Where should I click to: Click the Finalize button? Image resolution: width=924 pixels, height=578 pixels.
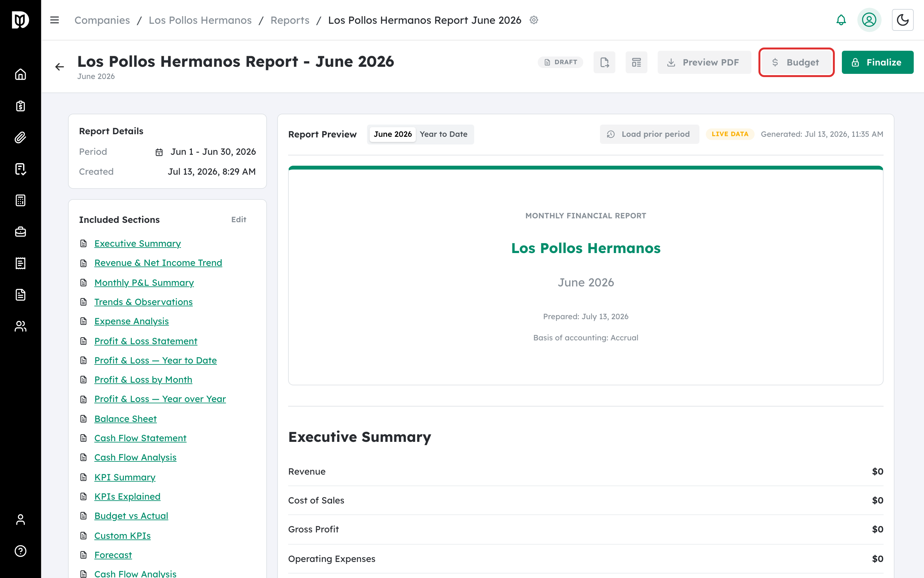877,62
